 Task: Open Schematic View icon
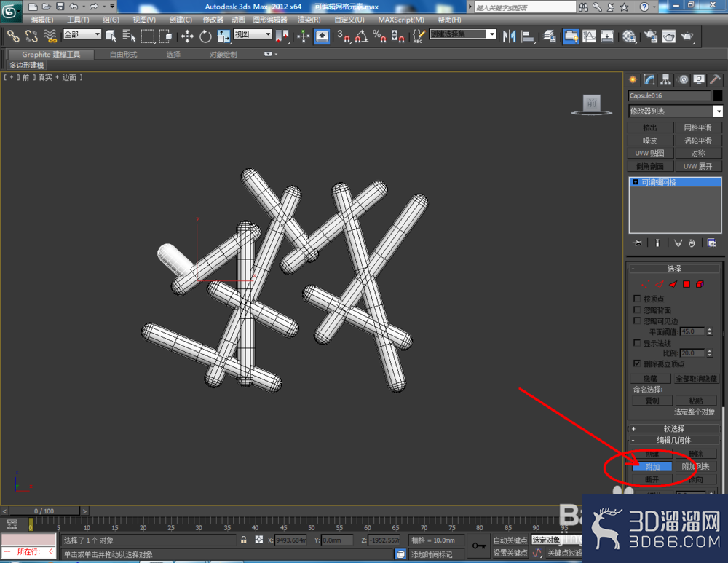pos(607,36)
